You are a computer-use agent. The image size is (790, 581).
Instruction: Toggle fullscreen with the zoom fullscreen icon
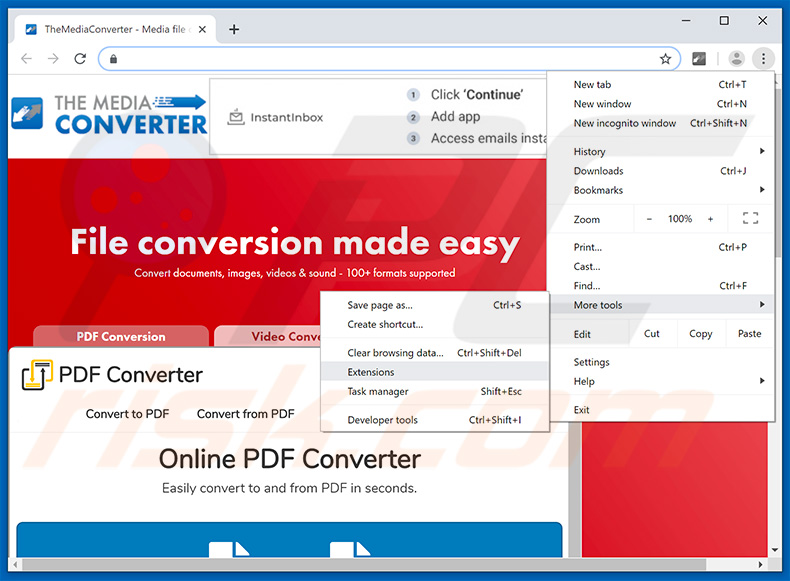750,219
